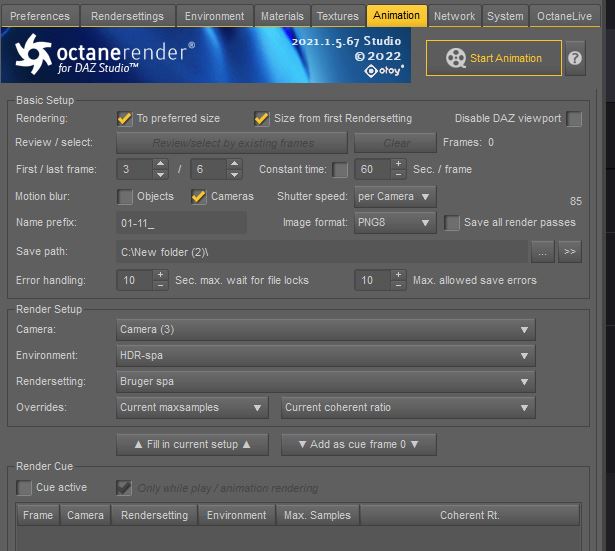Click the help question mark icon
615x551 pixels.
coord(575,58)
